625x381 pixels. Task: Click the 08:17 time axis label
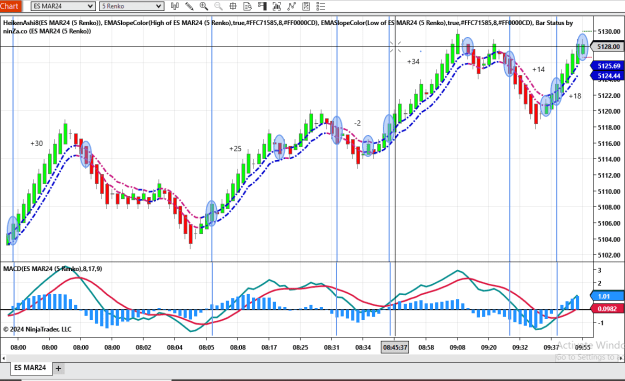269,348
